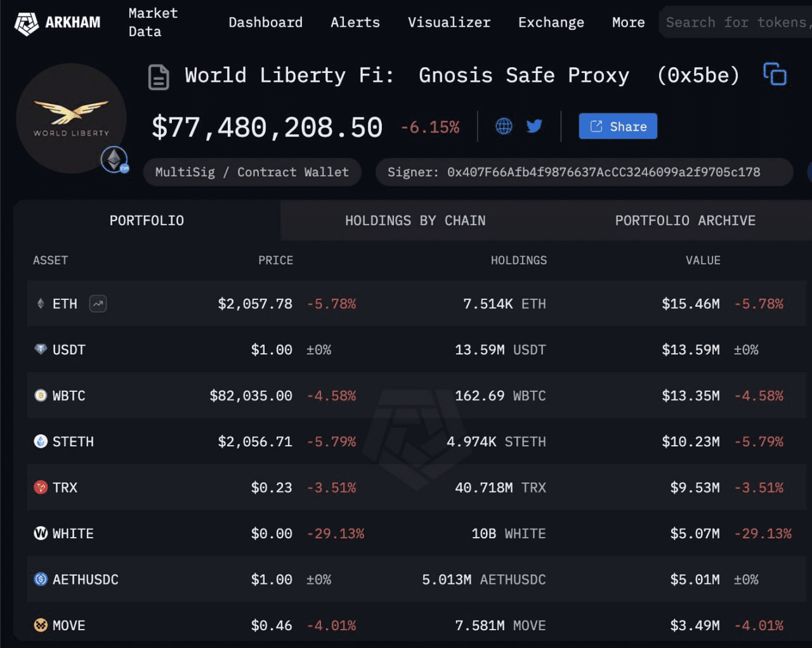The image size is (812, 648).
Task: Click the ETH token icon
Action: point(41,304)
